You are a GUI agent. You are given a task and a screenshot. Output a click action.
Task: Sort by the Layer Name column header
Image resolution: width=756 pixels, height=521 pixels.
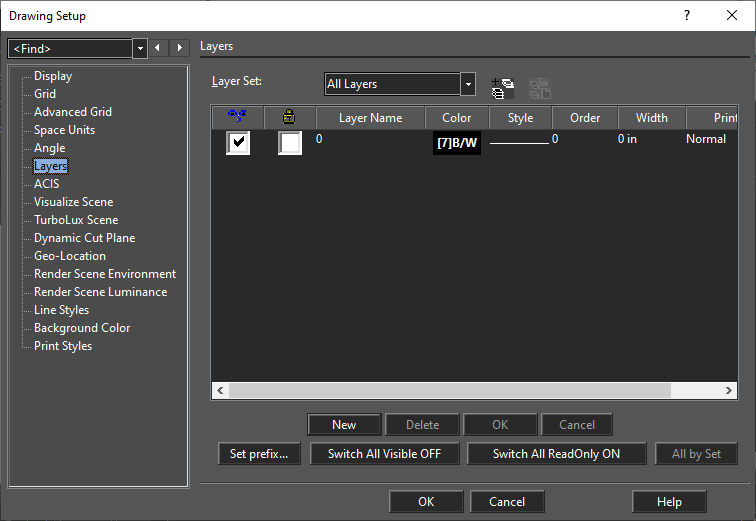[370, 118]
